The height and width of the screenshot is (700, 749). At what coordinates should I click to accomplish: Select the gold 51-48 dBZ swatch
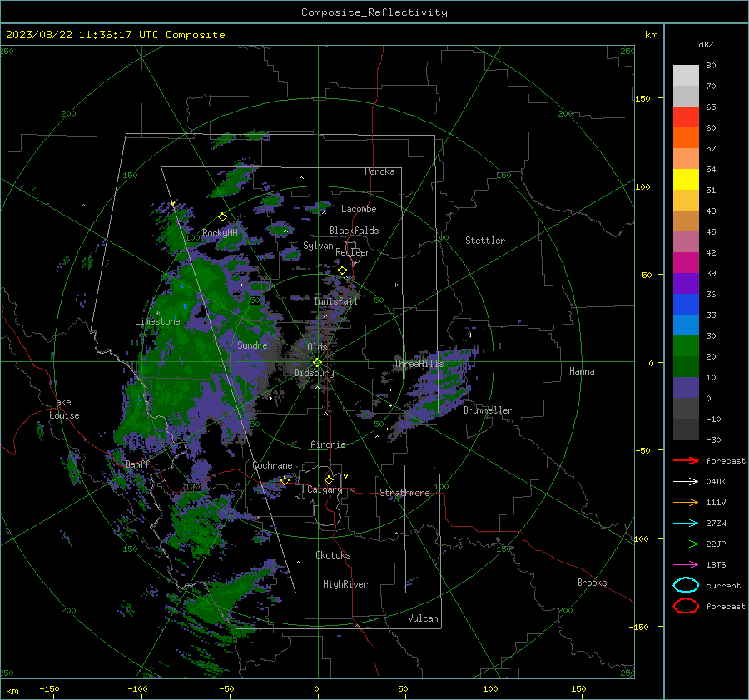pyautogui.click(x=686, y=201)
